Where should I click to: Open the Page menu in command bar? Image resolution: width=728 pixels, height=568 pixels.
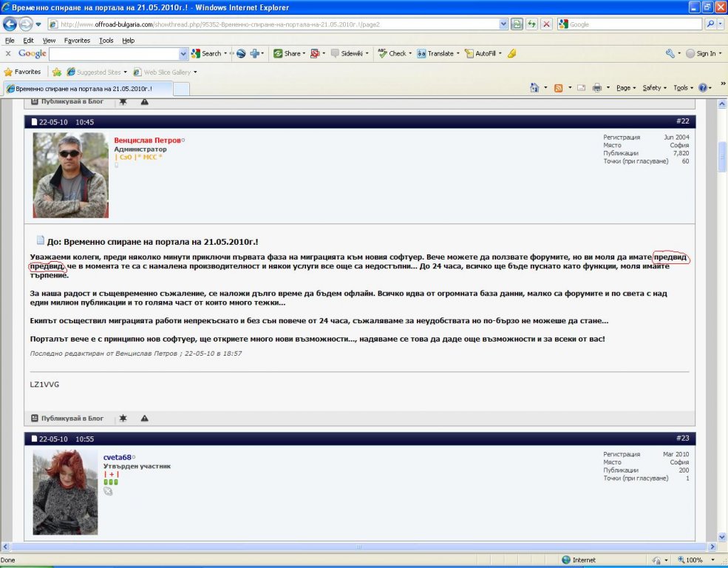[x=626, y=87]
